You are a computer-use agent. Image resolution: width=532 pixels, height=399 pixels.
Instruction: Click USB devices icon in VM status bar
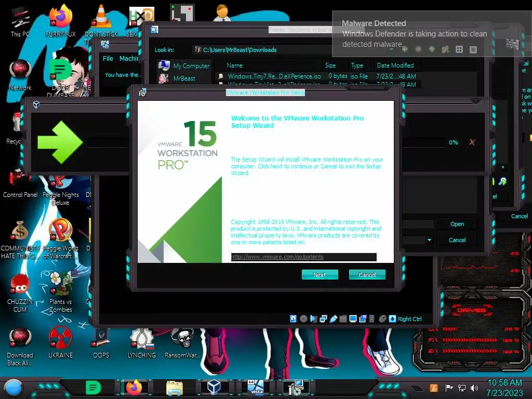pyautogui.click(x=333, y=318)
